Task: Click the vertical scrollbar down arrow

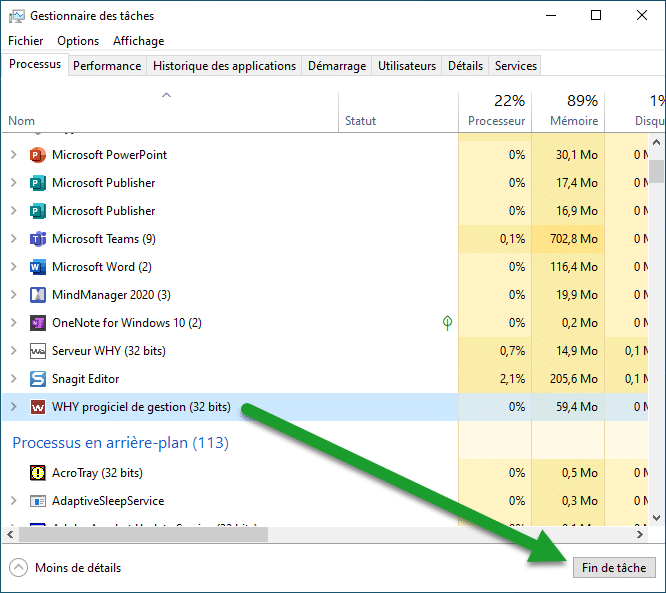Action: (656, 518)
